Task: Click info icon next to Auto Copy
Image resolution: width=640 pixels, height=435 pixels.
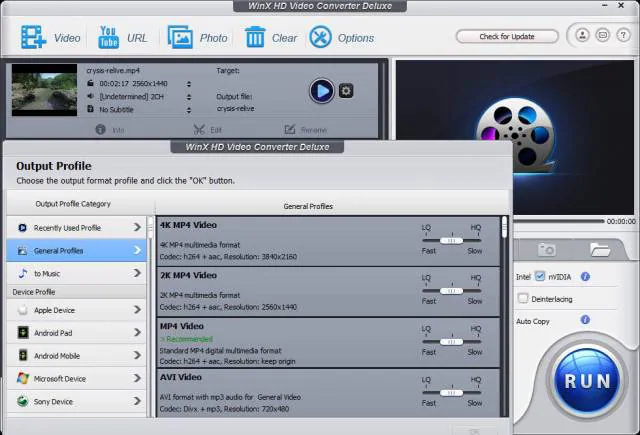Action: pos(585,320)
